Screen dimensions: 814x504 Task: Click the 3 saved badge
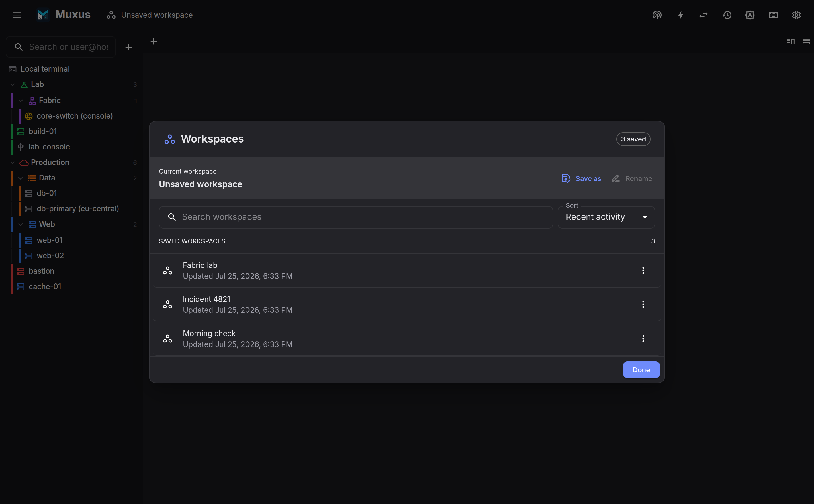[633, 139]
